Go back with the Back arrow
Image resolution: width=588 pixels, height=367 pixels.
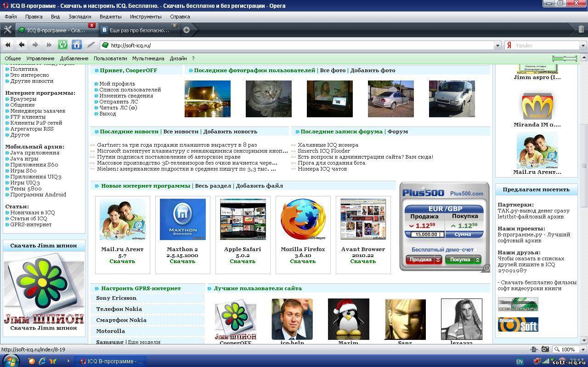coord(22,45)
